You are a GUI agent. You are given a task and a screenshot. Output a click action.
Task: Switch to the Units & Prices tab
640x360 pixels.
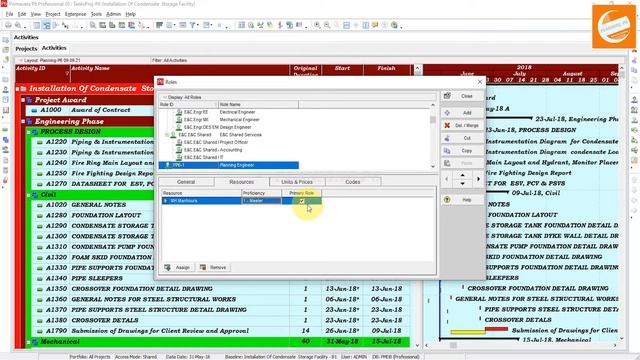297,182
